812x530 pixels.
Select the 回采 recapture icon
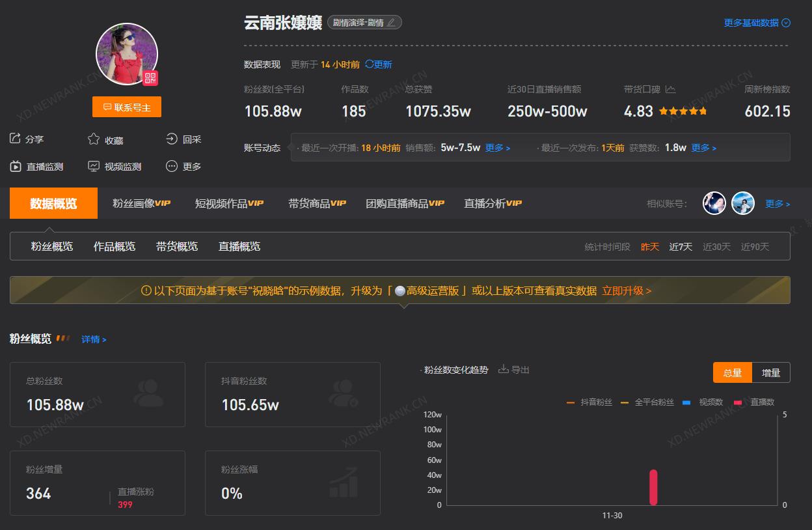(x=171, y=139)
